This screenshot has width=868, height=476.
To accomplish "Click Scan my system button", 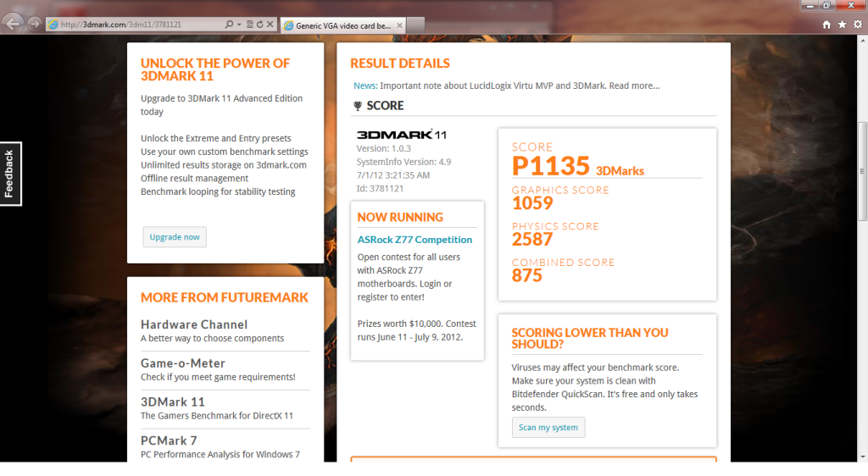I will tap(548, 428).
